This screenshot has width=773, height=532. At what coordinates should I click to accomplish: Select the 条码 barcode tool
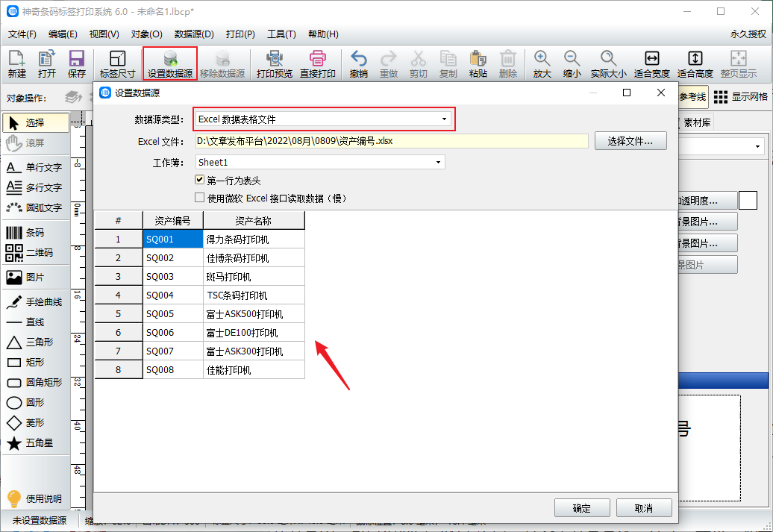36,232
